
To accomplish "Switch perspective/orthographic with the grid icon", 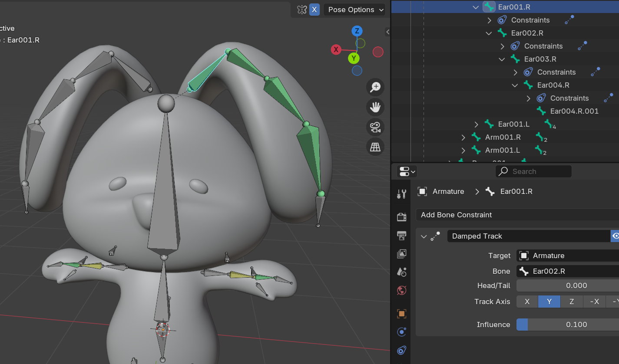I will tap(375, 147).
